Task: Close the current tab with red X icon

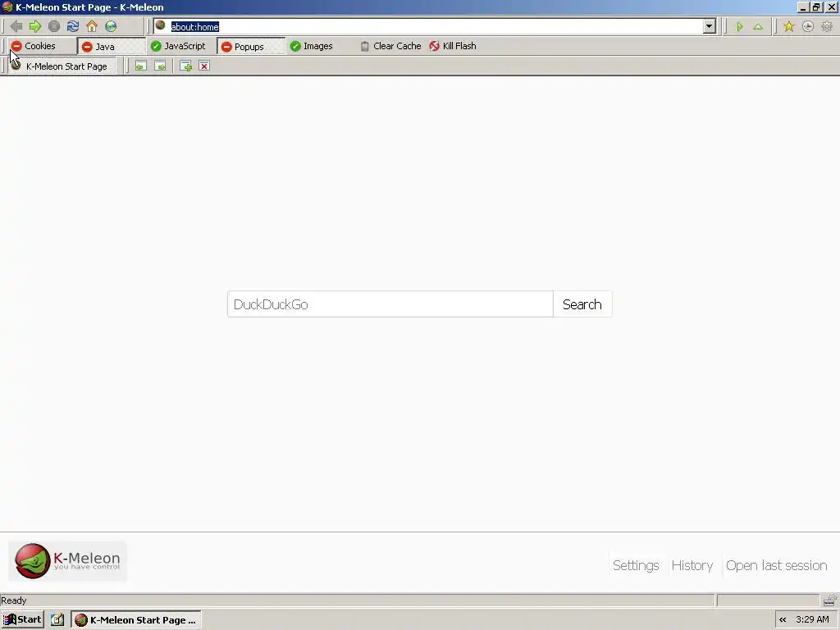Action: pos(204,66)
